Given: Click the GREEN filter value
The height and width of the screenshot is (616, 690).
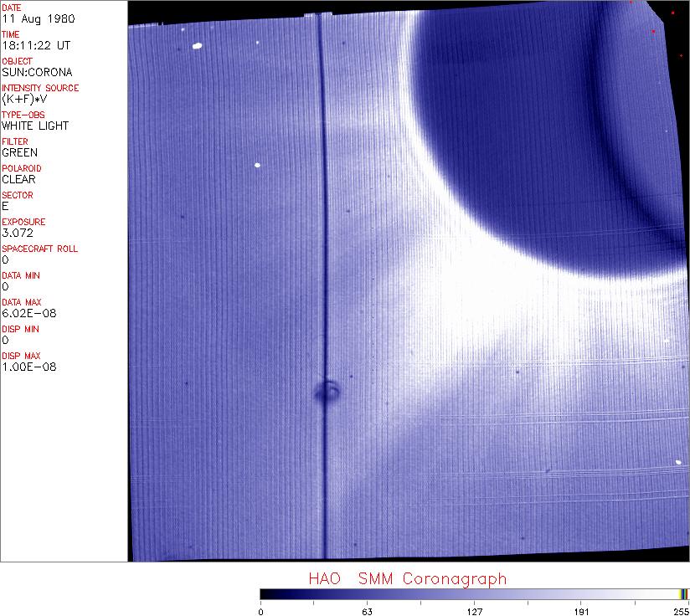Looking at the screenshot, I should [19, 152].
